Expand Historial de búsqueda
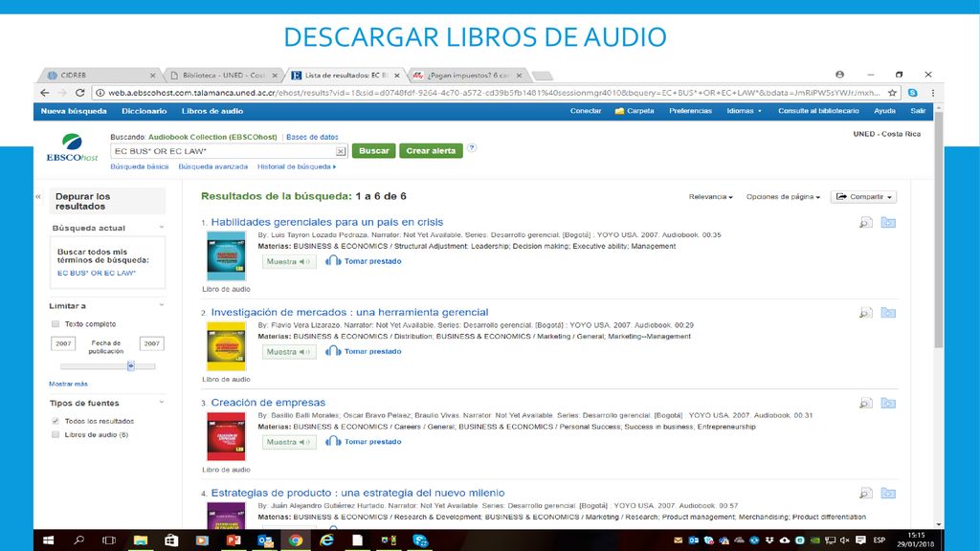The image size is (980, 551). [297, 166]
